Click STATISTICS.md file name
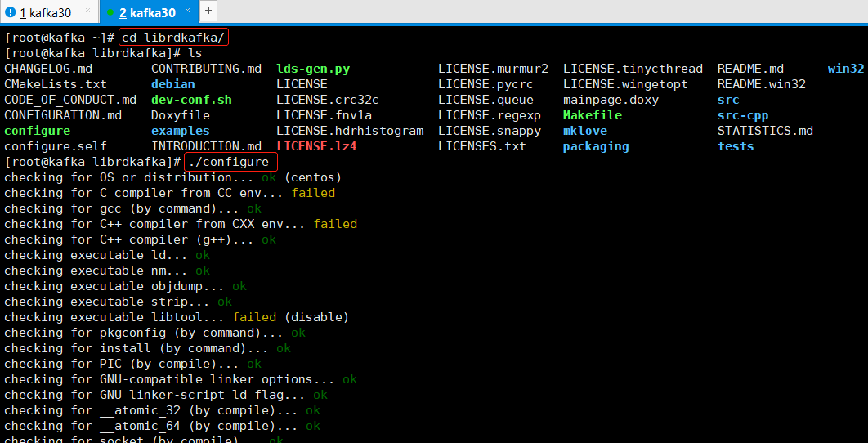Image resolution: width=868 pixels, height=443 pixels. [765, 131]
